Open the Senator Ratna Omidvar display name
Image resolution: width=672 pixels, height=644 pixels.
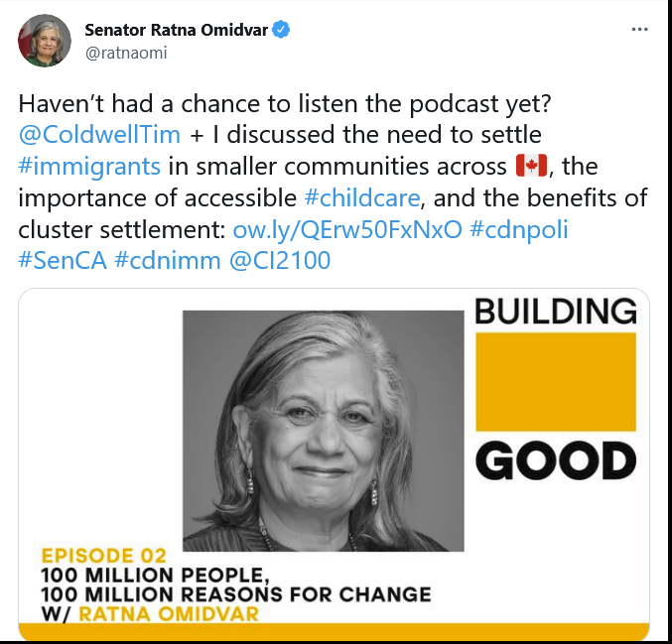pos(176,30)
